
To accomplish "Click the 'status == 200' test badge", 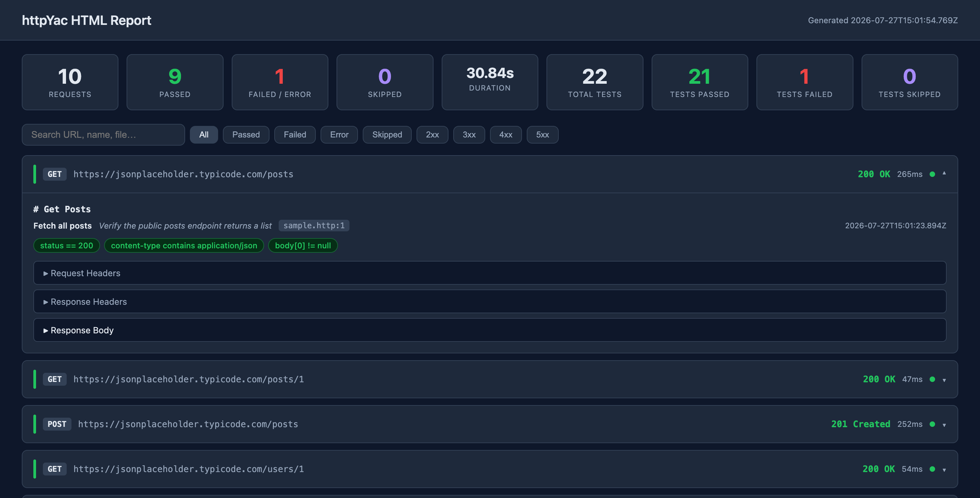I will (67, 245).
